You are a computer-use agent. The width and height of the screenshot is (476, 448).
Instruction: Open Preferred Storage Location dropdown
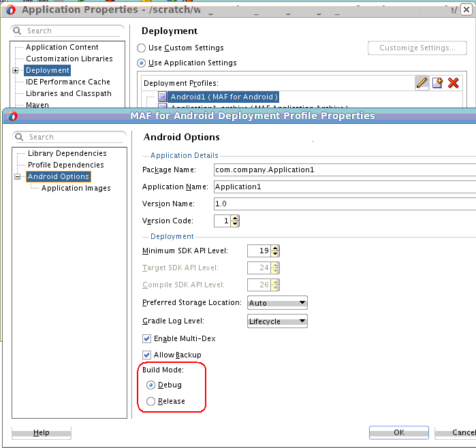pos(277,303)
